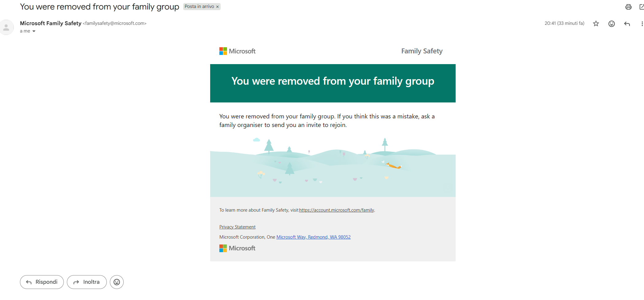Click the Rispondi button

coord(42,282)
